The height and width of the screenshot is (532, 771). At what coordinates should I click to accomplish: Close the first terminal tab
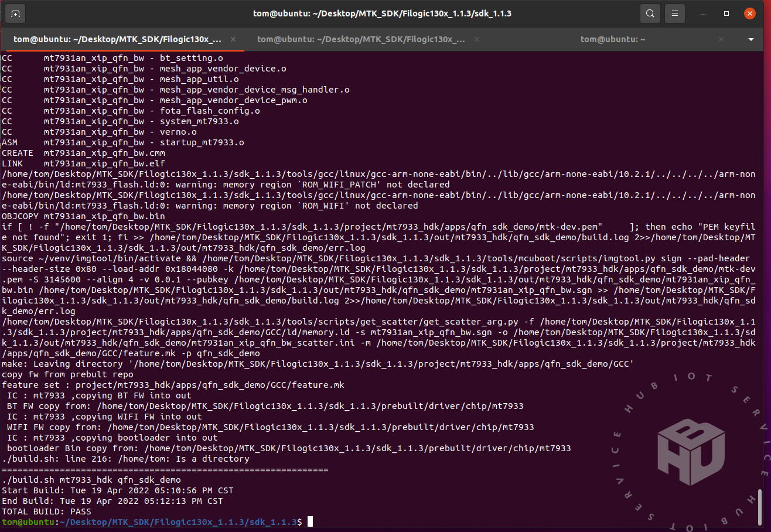click(x=233, y=39)
